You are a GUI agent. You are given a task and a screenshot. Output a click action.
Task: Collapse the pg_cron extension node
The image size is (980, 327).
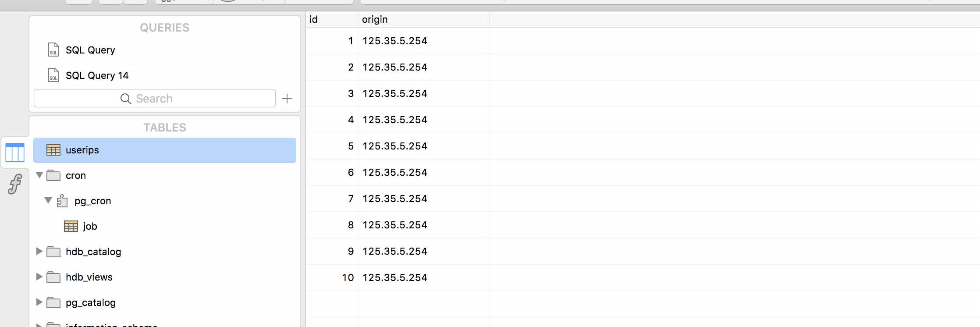coord(48,201)
